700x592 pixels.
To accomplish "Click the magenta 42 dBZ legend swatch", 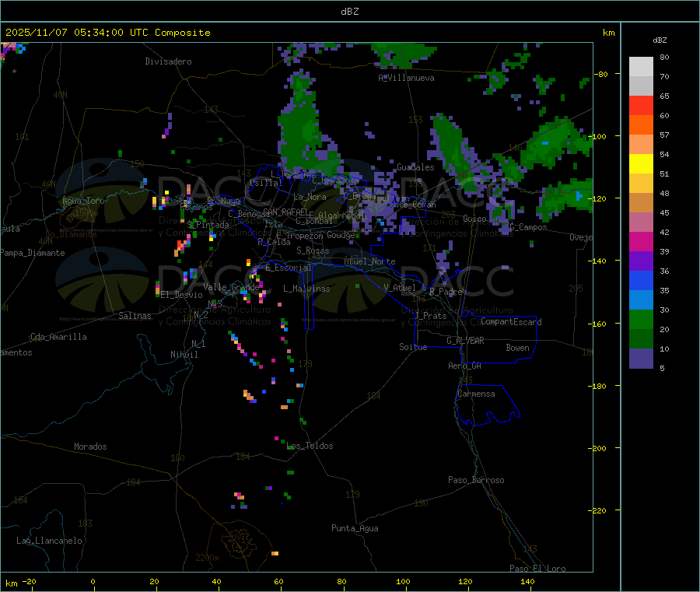I will 641,241.
